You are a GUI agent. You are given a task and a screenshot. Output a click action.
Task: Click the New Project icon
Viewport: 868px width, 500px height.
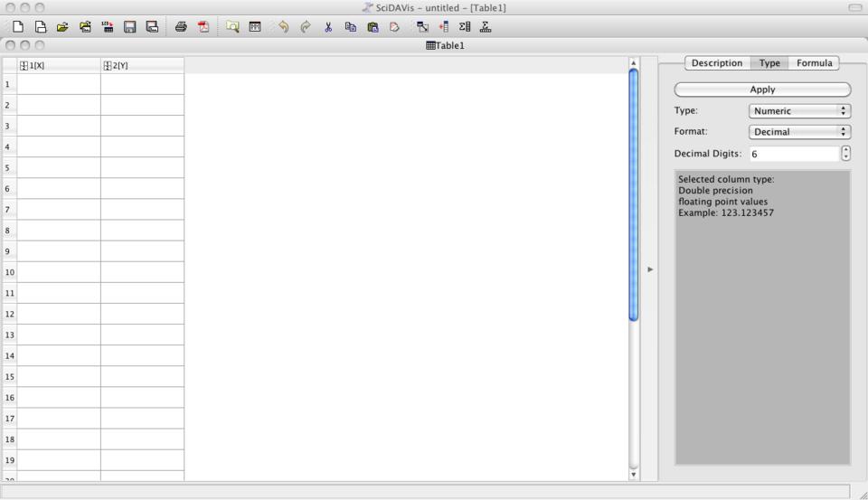17,27
